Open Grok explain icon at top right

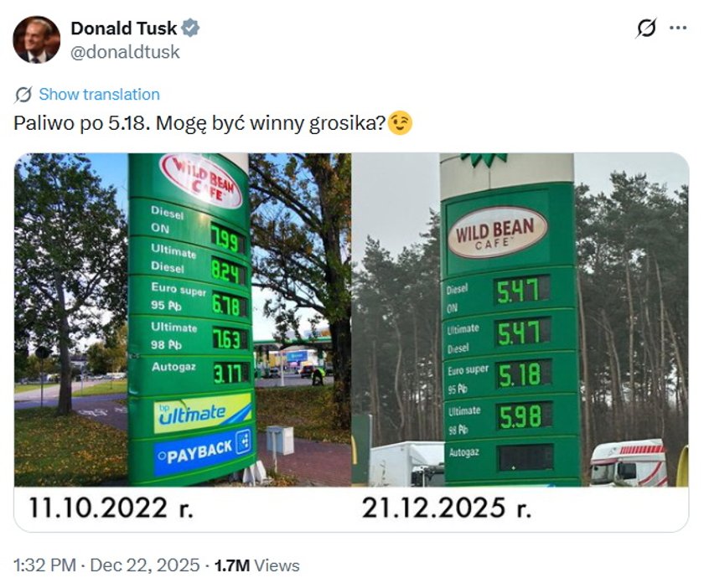tap(646, 28)
